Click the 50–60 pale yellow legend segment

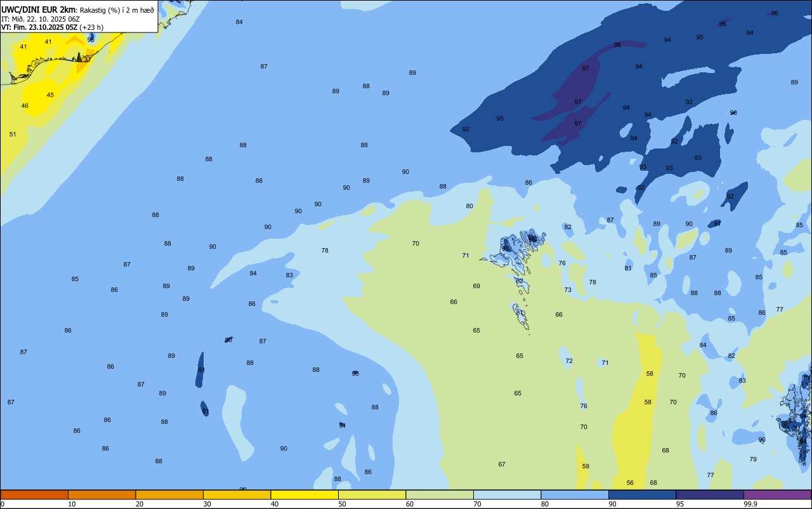click(x=372, y=494)
